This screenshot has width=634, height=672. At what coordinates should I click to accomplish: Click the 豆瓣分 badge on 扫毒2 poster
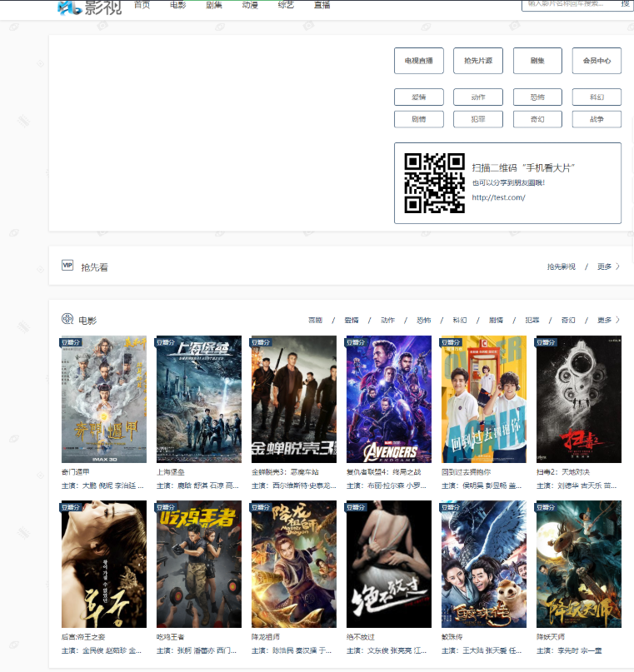coord(548,341)
